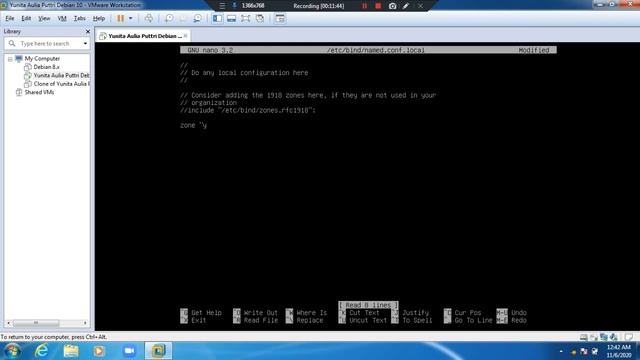Screen dimensions: 640x360
Task: Click the recorder pencil annotate icon
Action: (406, 6)
